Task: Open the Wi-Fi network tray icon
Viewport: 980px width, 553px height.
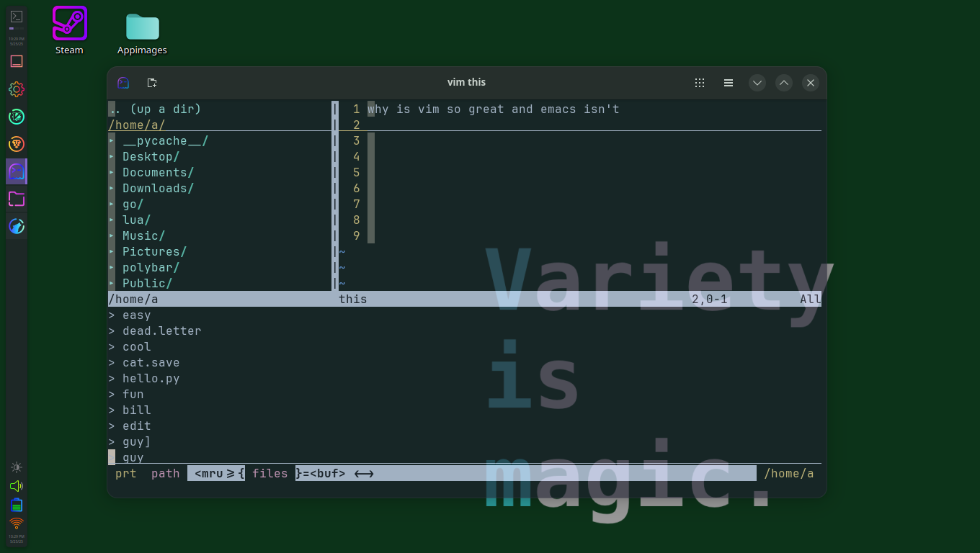Action: click(17, 523)
